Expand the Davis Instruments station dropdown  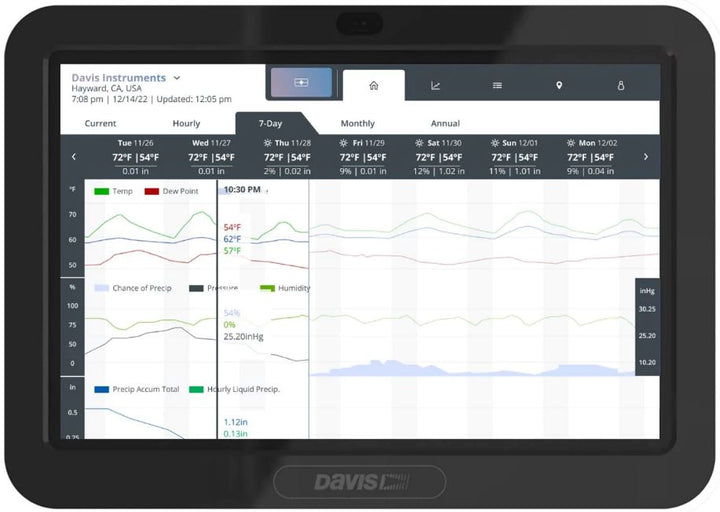pos(177,77)
